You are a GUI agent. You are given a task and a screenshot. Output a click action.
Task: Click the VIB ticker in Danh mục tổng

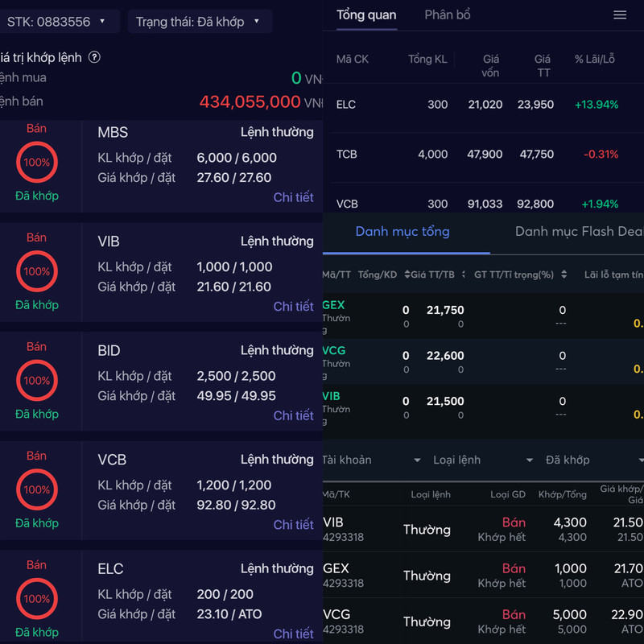point(332,396)
